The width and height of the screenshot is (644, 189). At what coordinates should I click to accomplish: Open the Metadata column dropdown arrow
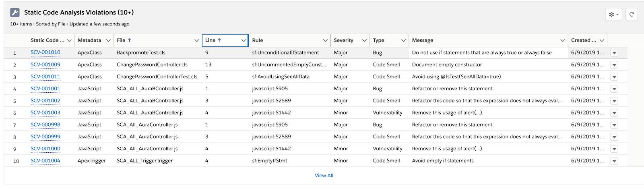(108, 40)
